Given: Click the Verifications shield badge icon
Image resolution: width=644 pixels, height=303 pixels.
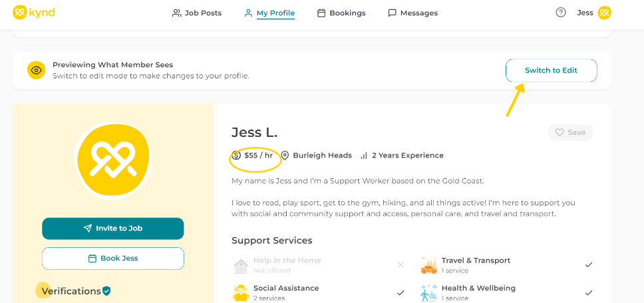Looking at the screenshot, I should pyautogui.click(x=106, y=291).
